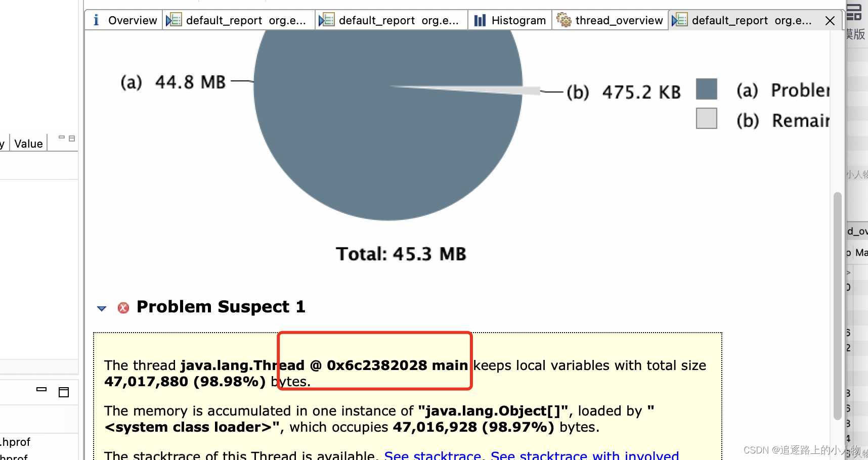Minimize the panel with the Value column
Viewport: 868px width, 460px height.
62,137
